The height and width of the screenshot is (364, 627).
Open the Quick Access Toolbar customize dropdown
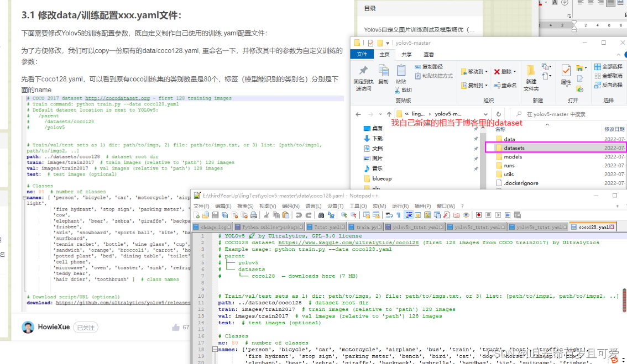[388, 43]
